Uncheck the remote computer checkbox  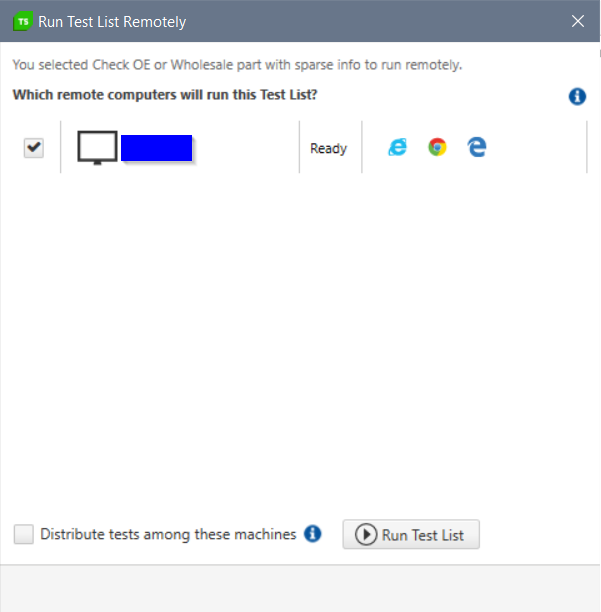34,148
